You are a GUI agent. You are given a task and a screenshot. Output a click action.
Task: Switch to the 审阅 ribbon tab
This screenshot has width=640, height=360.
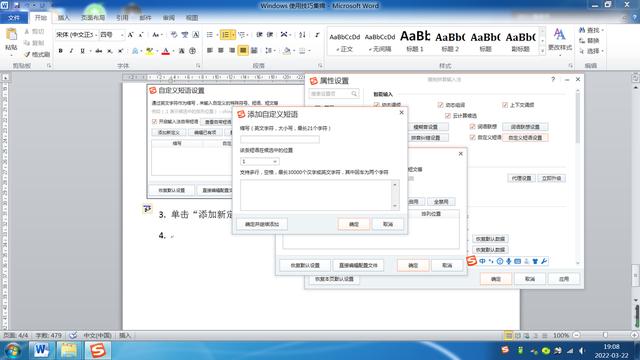tap(169, 18)
